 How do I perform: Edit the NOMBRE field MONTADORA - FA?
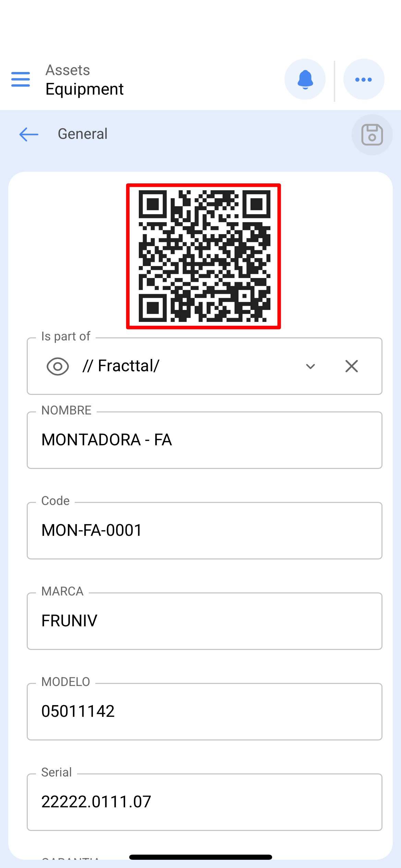[205, 440]
